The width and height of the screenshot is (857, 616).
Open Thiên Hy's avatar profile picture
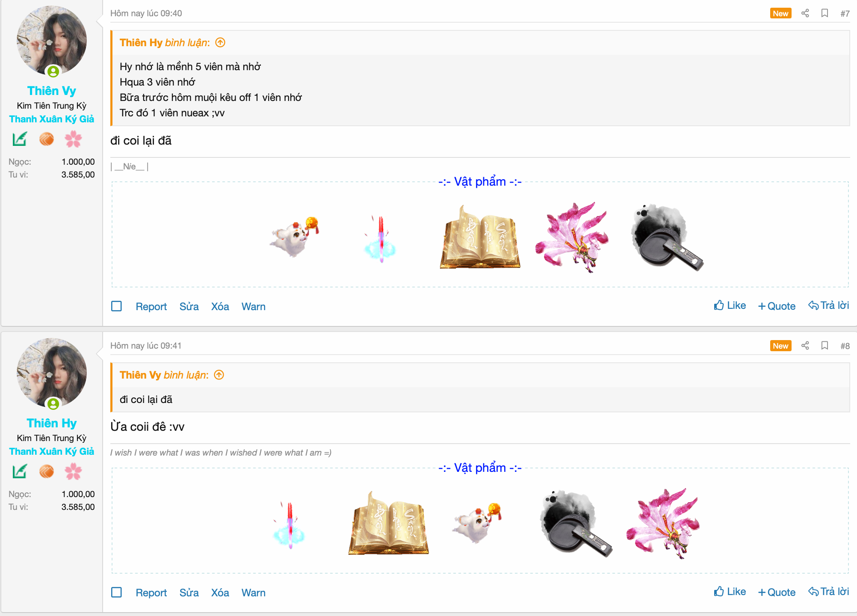coord(52,373)
